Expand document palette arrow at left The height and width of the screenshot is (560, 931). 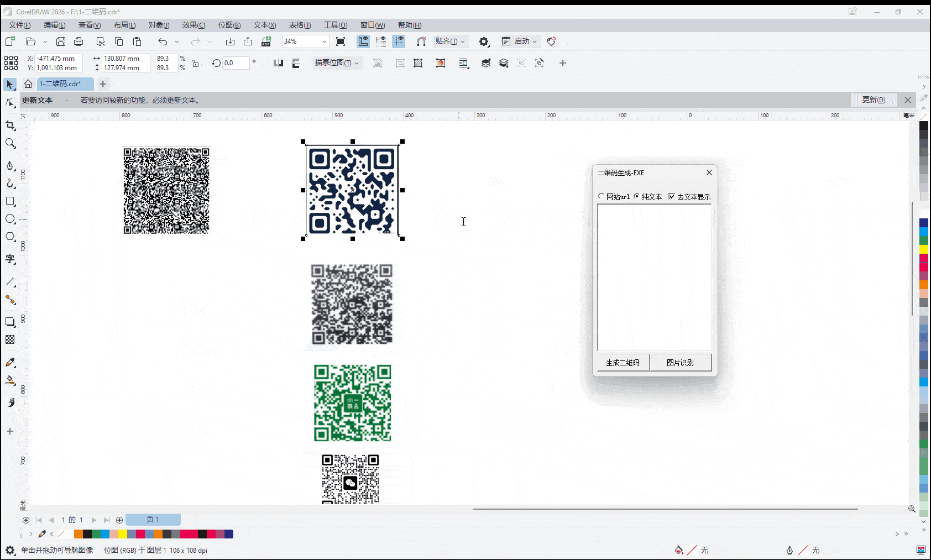pyautogui.click(x=31, y=534)
